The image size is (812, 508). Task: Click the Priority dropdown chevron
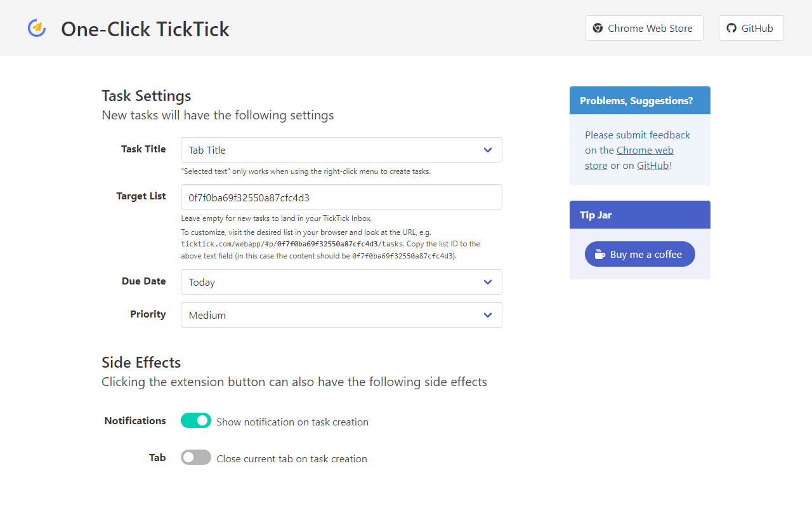click(488, 315)
